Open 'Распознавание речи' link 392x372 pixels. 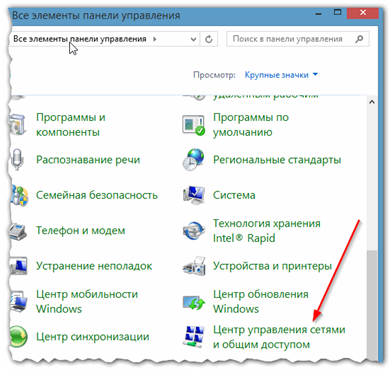pos(88,160)
